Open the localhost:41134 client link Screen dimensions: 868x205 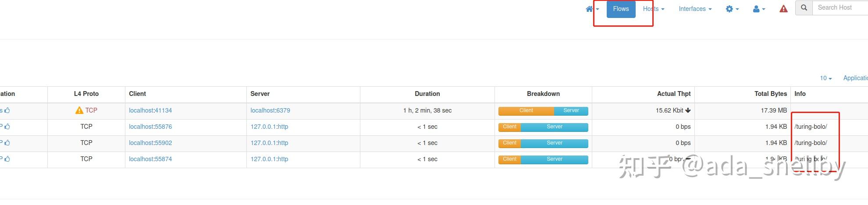(150, 110)
